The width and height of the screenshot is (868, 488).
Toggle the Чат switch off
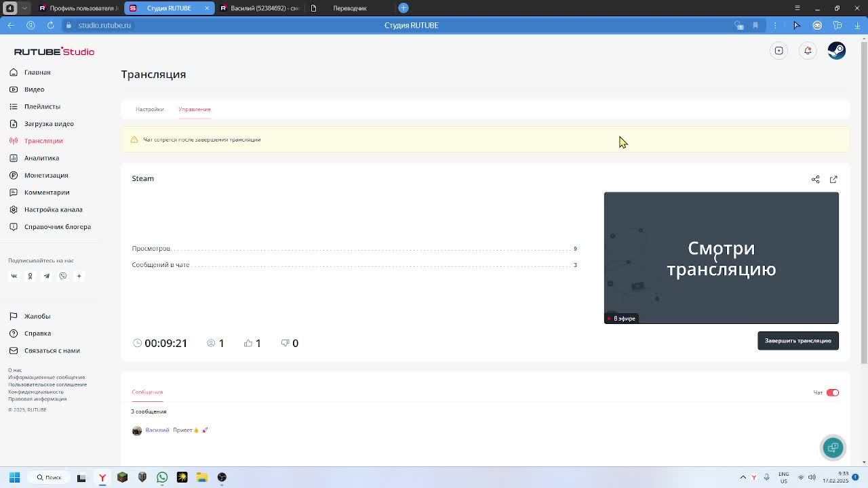(x=833, y=392)
